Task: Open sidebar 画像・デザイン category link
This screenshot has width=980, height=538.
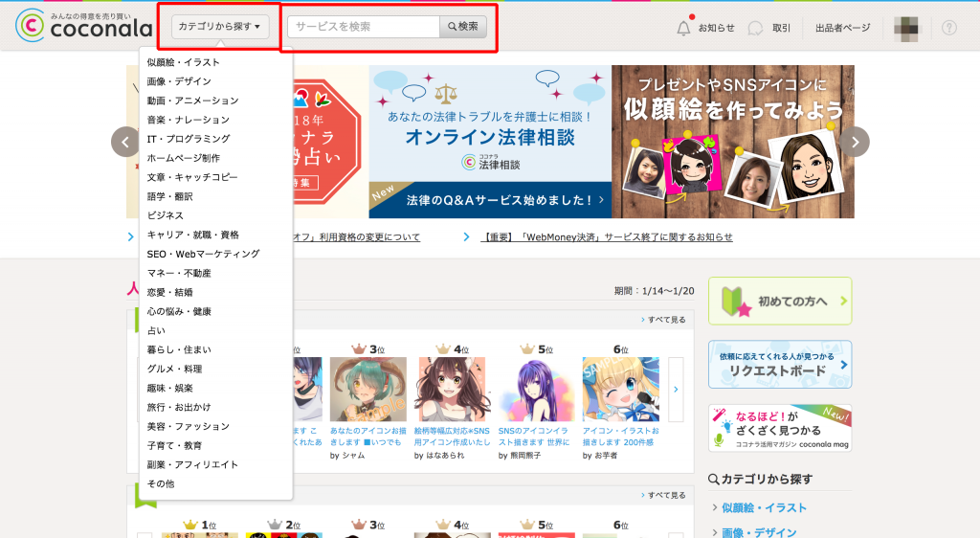Action: (759, 532)
